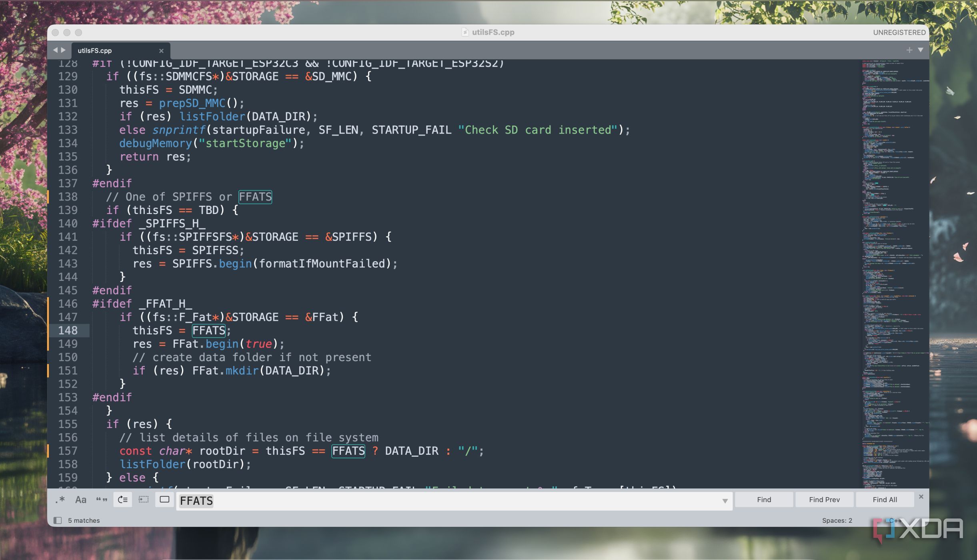Toggle highlight matches option
This screenshot has height=560, width=977.
(164, 500)
